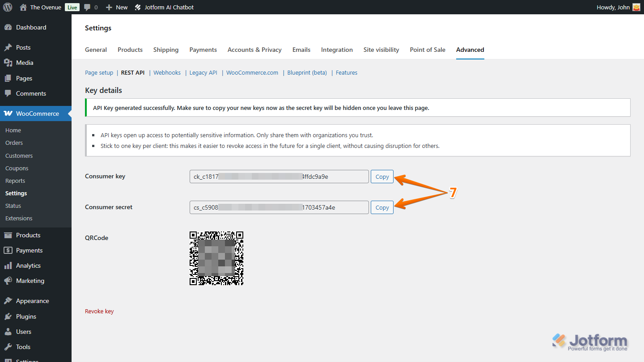
Task: Select the Consumer secret text field
Action: point(279,207)
